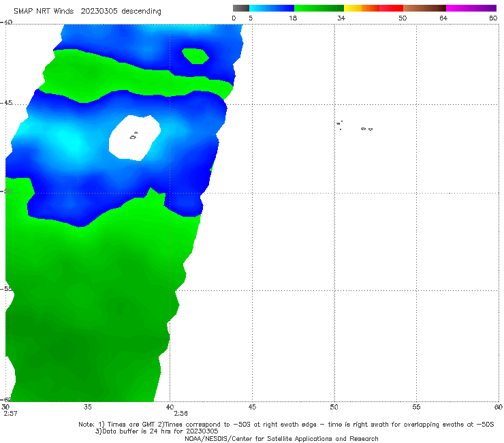
Task: Click the title "SMAP NRT Winds 20230305 descending"
Action: pyautogui.click(x=87, y=12)
